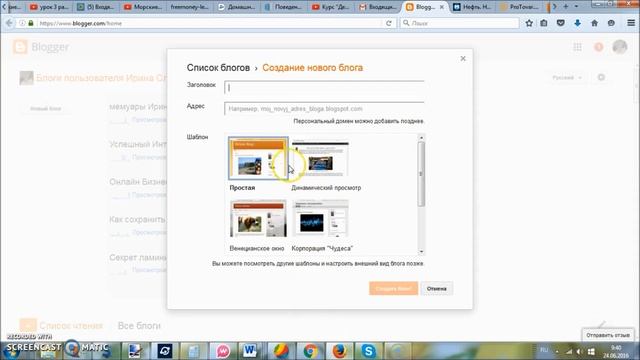Viewport: 640px width, 360px height.
Task: Switch to the 'Поведен...' tab
Action: tap(284, 7)
